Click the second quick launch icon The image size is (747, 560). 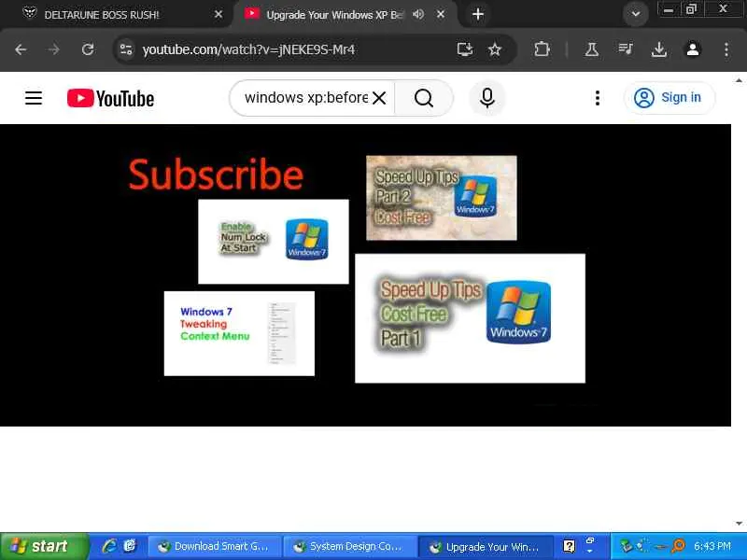[x=129, y=546]
